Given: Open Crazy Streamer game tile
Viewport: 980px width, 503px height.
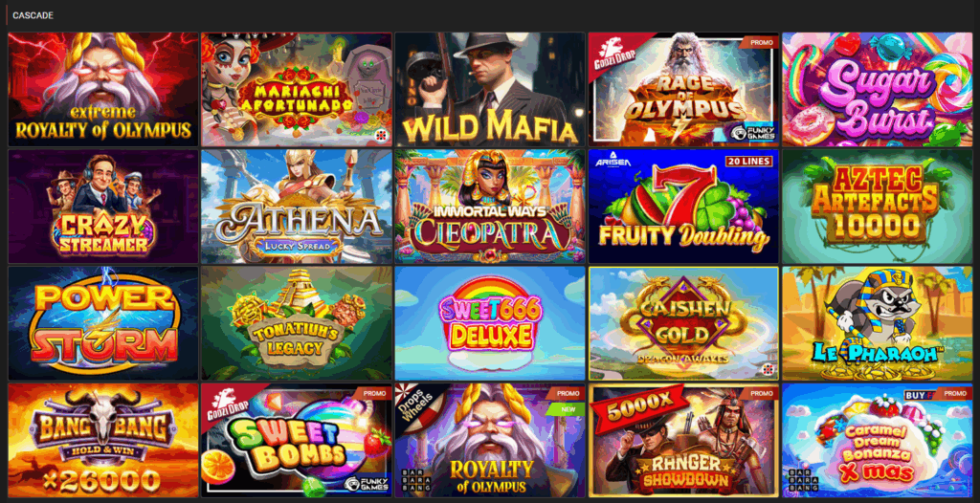Looking at the screenshot, I should pyautogui.click(x=103, y=207).
